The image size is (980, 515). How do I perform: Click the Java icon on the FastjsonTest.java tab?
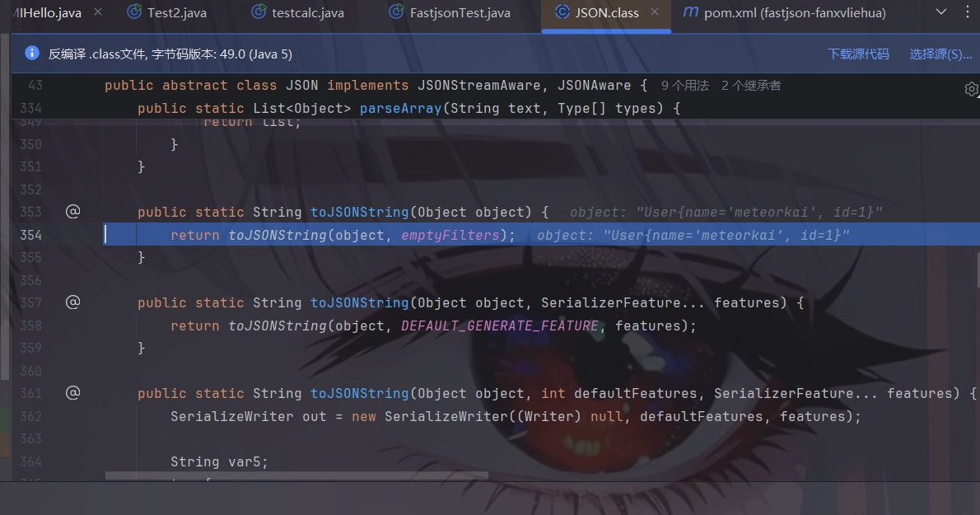click(396, 12)
